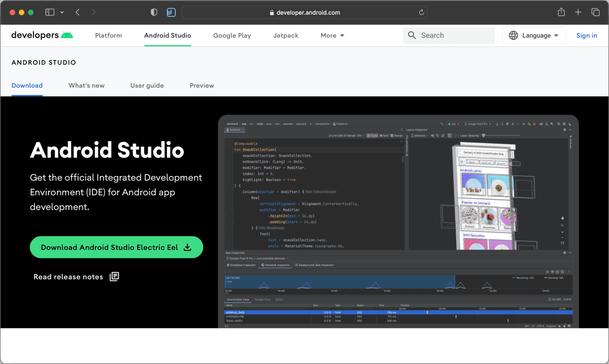Viewport: 609px width, 364px height.
Task: Select the Database Inspector tab
Action: pyautogui.click(x=243, y=265)
